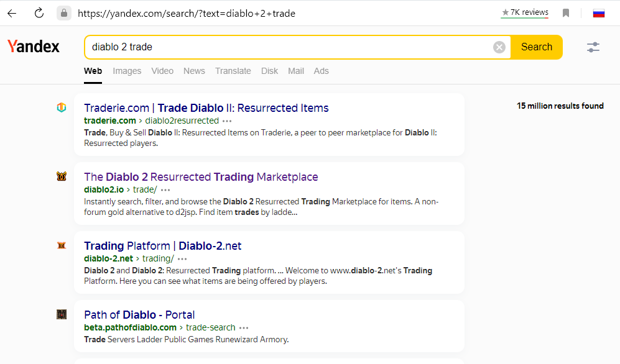Open three-dot options for diablo-2.net result

coord(182,259)
